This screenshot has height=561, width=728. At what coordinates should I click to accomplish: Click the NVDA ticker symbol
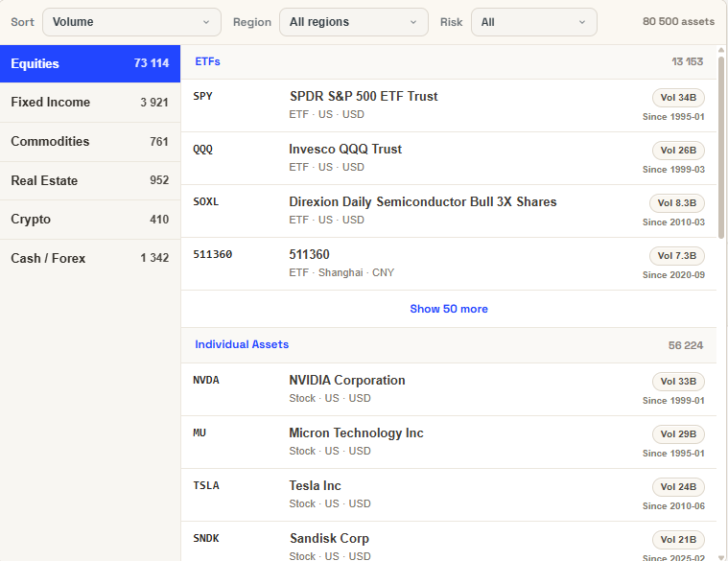tap(205, 380)
